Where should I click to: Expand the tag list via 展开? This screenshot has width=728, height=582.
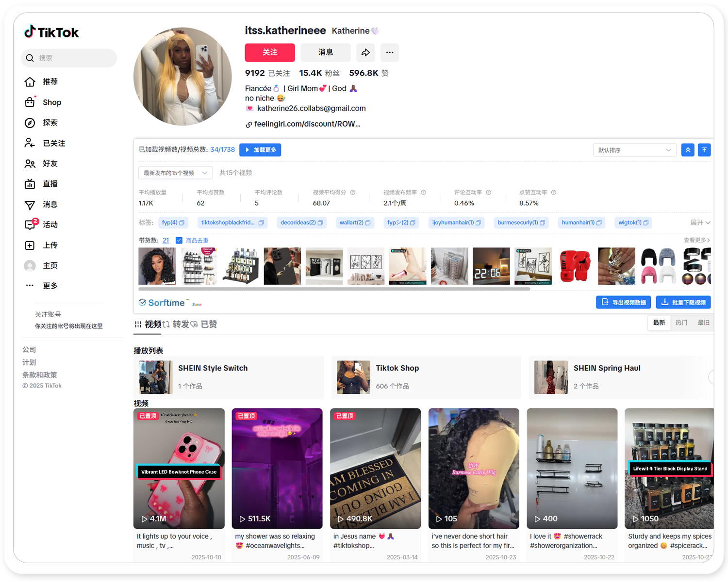[x=699, y=223]
